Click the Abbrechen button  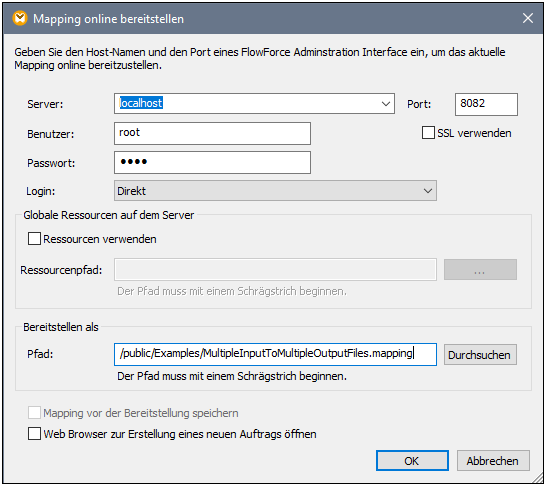coord(493,461)
